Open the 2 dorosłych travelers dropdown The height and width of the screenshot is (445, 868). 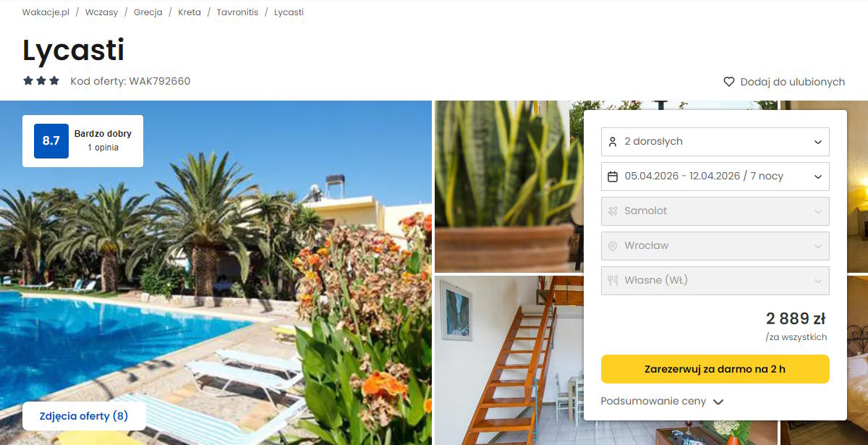(715, 142)
